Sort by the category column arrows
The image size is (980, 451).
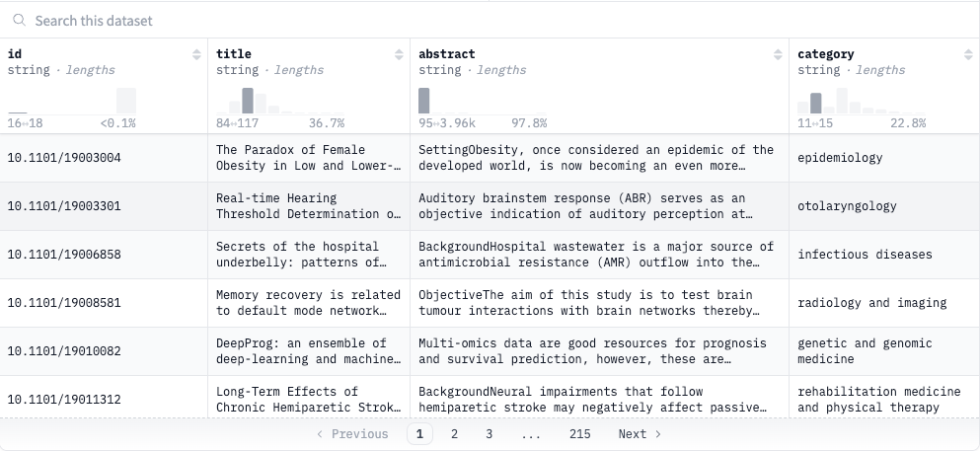[x=968, y=54]
